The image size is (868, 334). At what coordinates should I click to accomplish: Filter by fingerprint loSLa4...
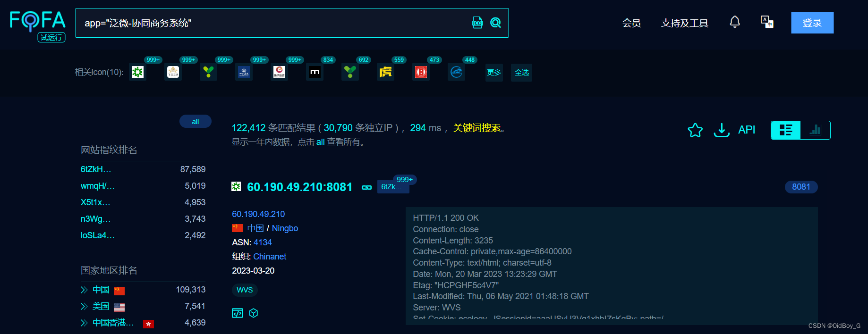(98, 235)
